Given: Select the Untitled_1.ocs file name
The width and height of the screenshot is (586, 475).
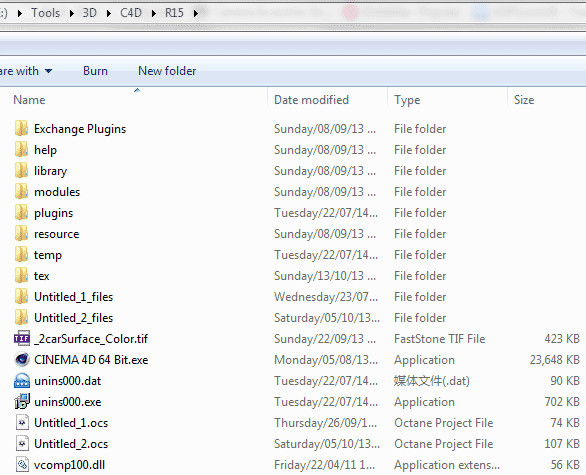Looking at the screenshot, I should pyautogui.click(x=71, y=423).
